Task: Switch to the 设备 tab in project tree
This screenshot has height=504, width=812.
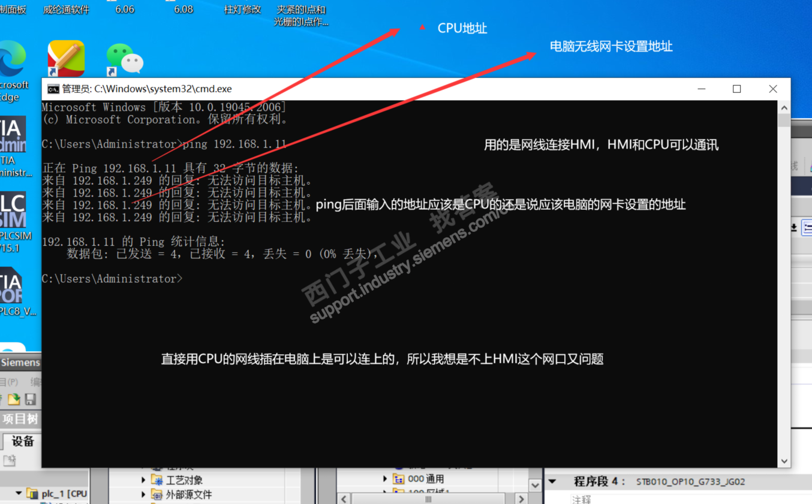Action: click(x=23, y=441)
